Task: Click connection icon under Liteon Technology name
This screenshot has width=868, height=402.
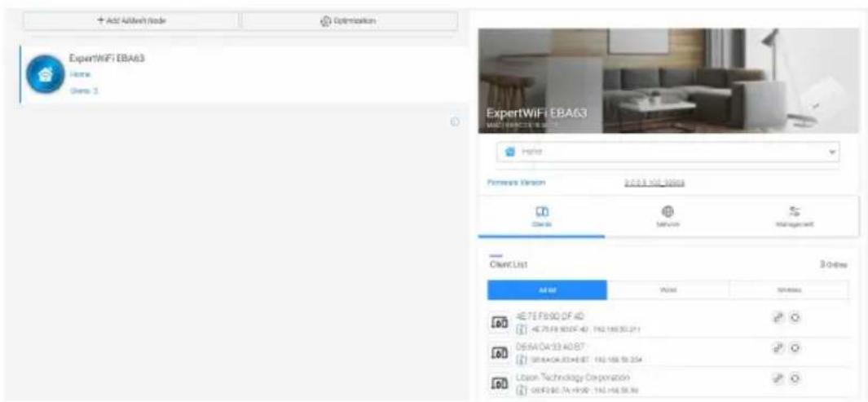Action: point(520,391)
